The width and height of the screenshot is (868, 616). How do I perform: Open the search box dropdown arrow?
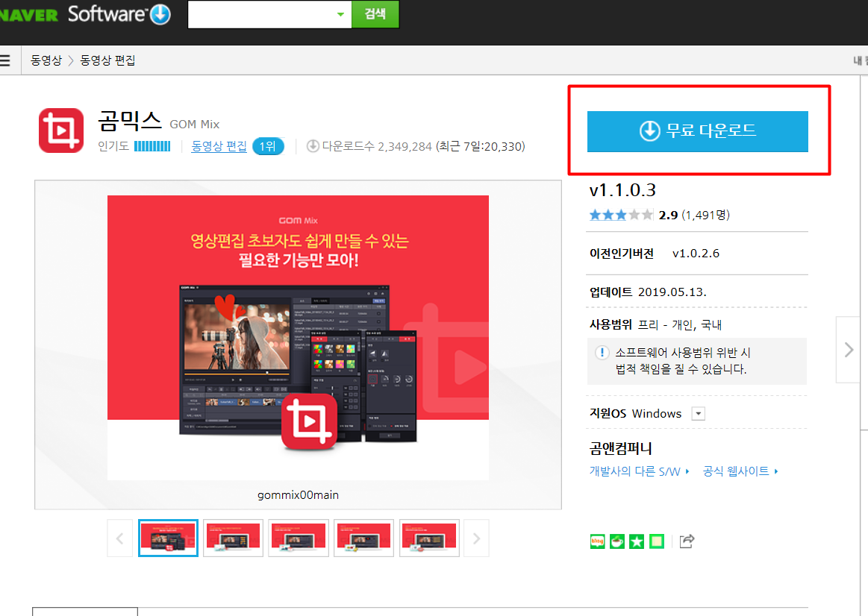(x=341, y=14)
